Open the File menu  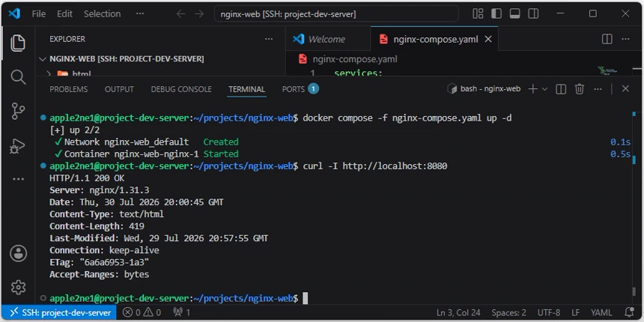pos(39,13)
